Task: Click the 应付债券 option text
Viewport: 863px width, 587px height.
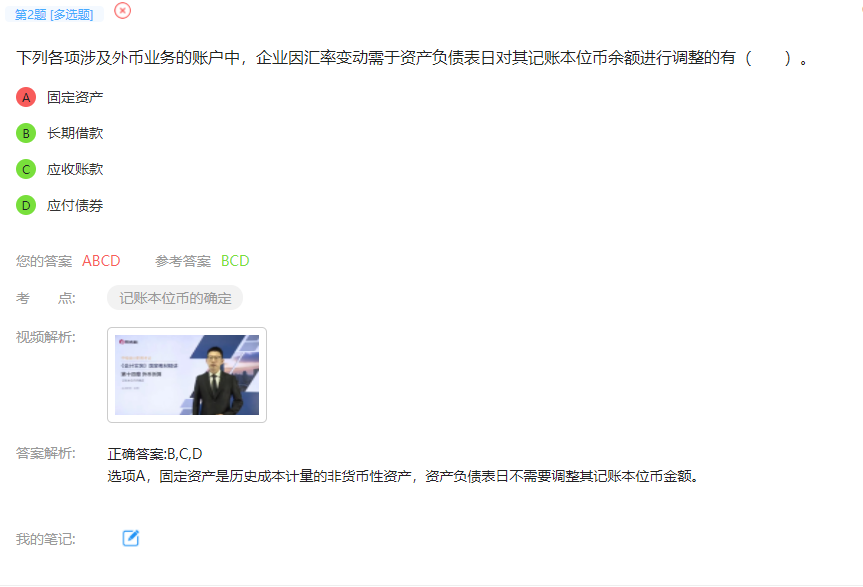Action: coord(75,205)
